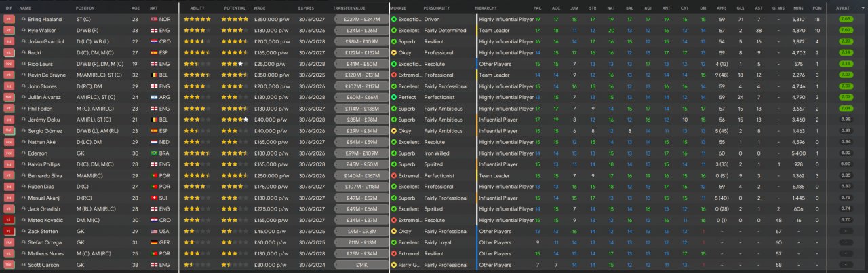The height and width of the screenshot is (273, 868).
Task: Click the red morale icon for Bernardo Silva
Action: point(395,176)
